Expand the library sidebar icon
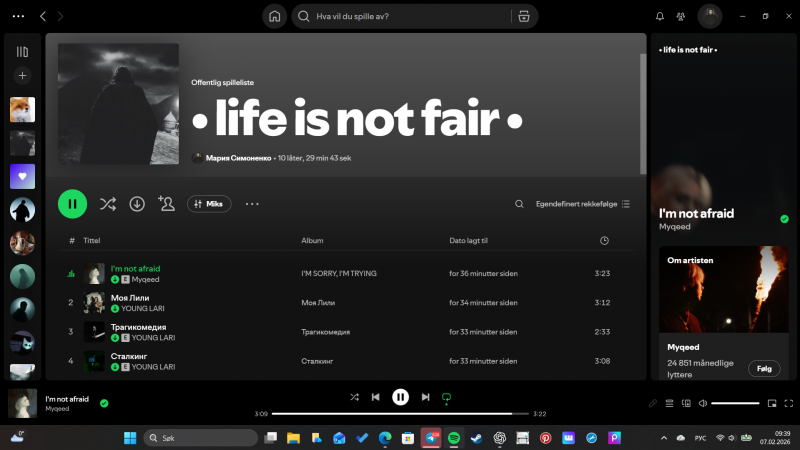 pyautogui.click(x=22, y=52)
